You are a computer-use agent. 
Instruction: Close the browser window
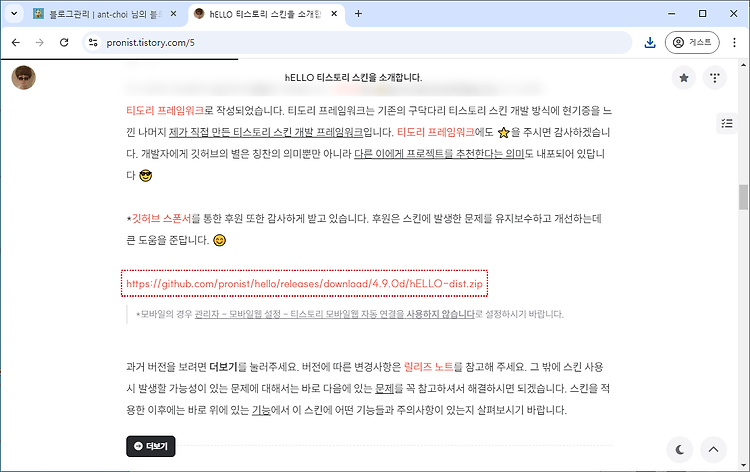733,13
